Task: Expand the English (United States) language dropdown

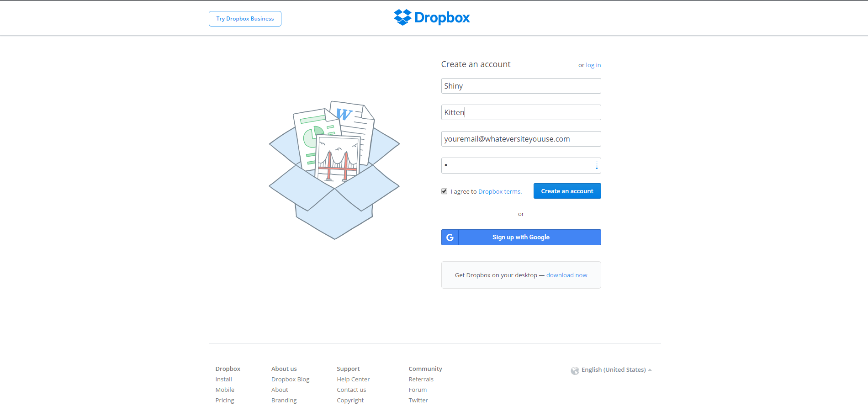Action: coord(614,370)
